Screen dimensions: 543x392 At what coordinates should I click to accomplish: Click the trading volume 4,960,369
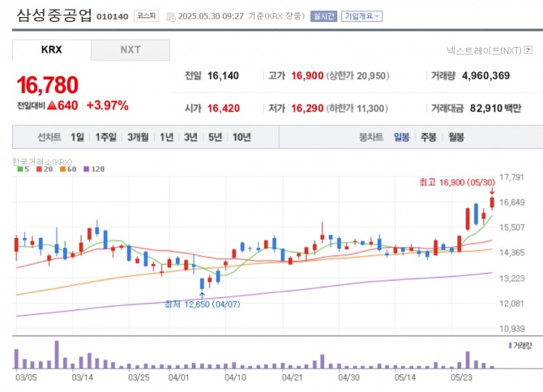[485, 76]
